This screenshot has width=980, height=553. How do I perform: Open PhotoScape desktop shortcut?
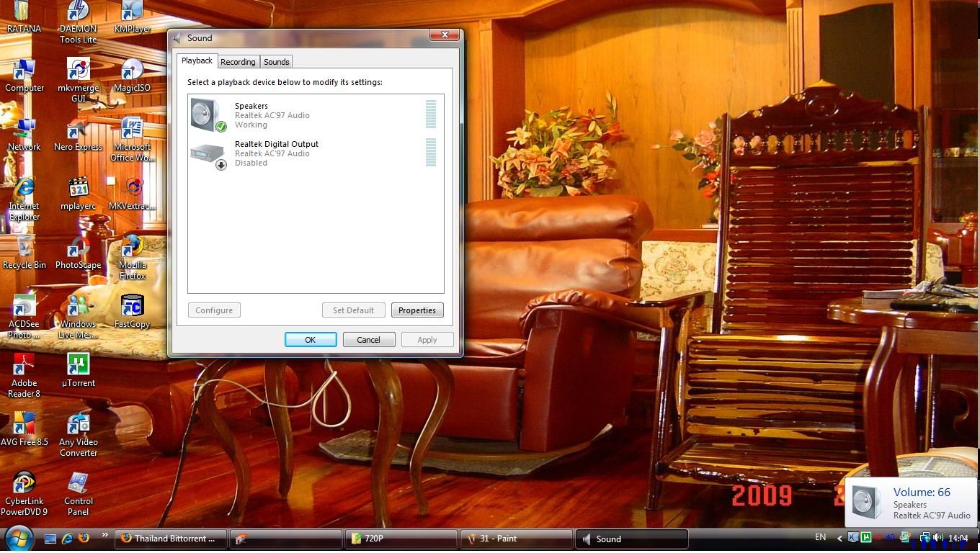[79, 253]
